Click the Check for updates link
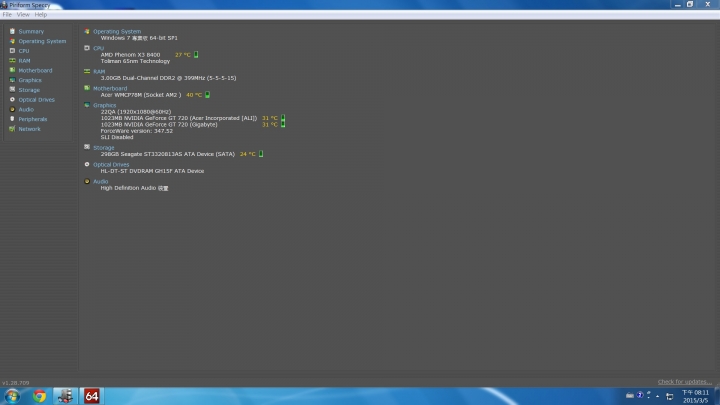 (684, 382)
